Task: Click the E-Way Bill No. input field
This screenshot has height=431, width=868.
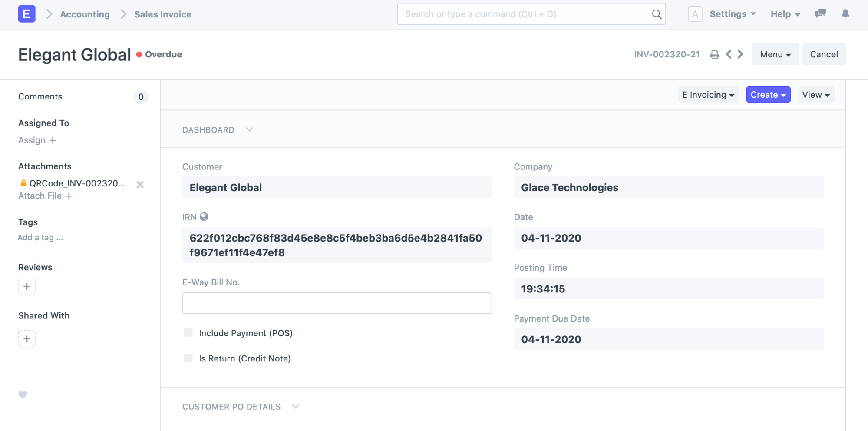Action: point(337,303)
